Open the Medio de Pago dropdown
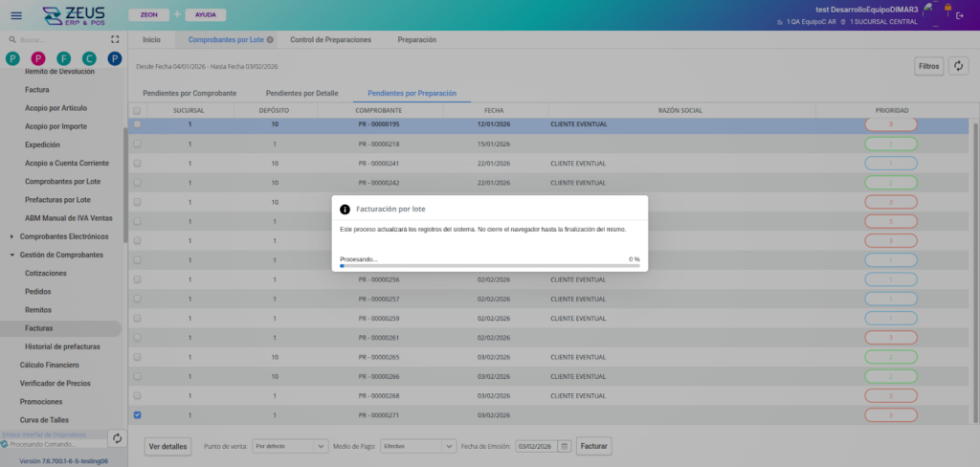Viewport: 980px width, 467px height. [447, 446]
